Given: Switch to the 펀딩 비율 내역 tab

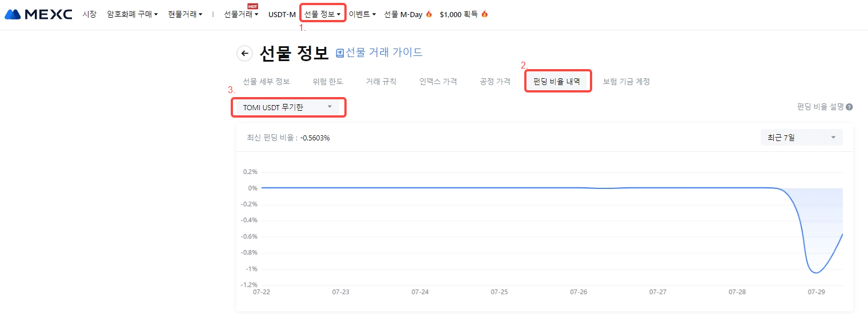Looking at the screenshot, I should tap(557, 82).
